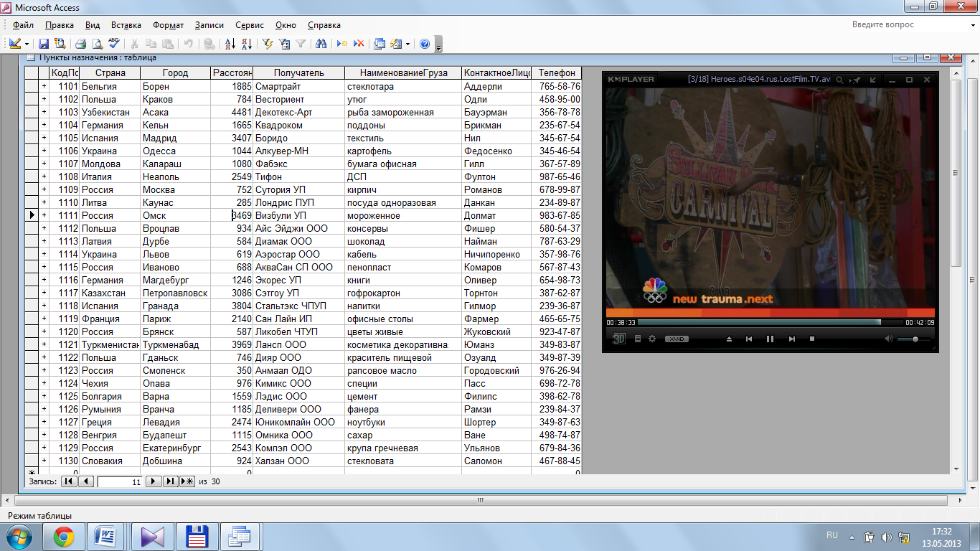Click the File Search toolbar icon
980x551 pixels.
pos(60,44)
